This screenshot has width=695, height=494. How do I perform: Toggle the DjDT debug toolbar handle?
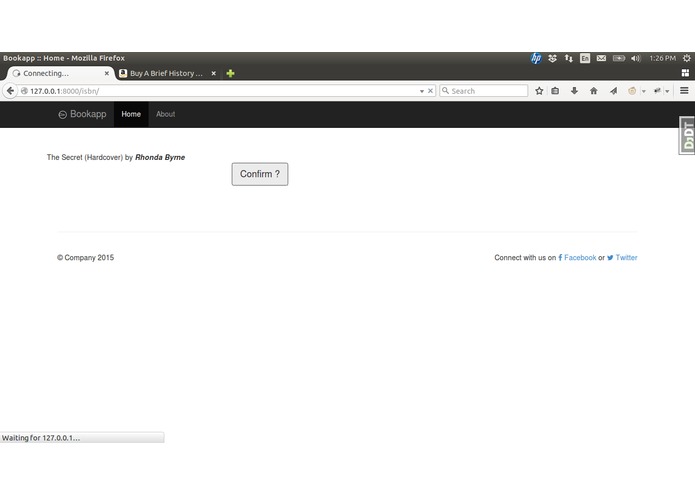pyautogui.click(x=687, y=136)
